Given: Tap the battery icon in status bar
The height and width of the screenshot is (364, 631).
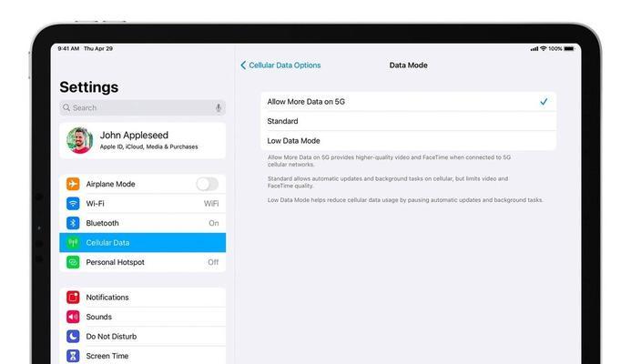Looking at the screenshot, I should click(x=569, y=48).
